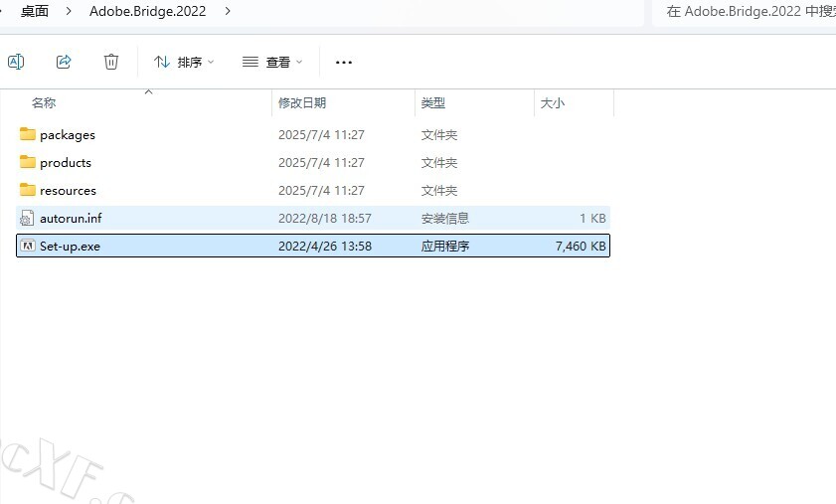Viewport: 836px width, 504px height.
Task: Click the Adobe.Bridge.2022 breadcrumb
Action: click(x=148, y=11)
